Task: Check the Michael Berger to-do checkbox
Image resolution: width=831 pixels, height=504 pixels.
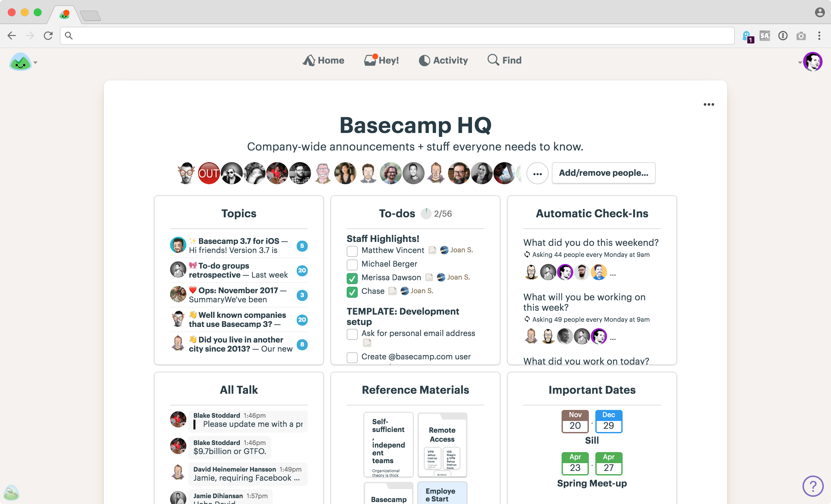Action: point(352,265)
